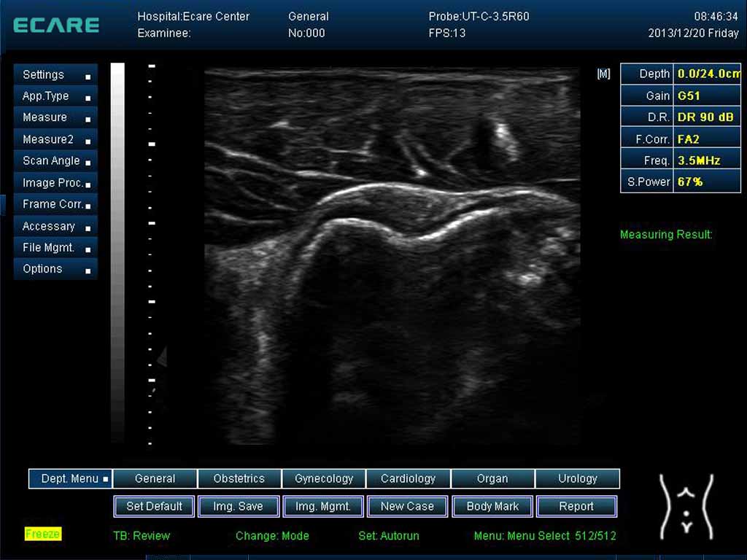Viewport: 747px width, 560px height.
Task: Open the Measure2 submenu
Action: tap(55, 139)
